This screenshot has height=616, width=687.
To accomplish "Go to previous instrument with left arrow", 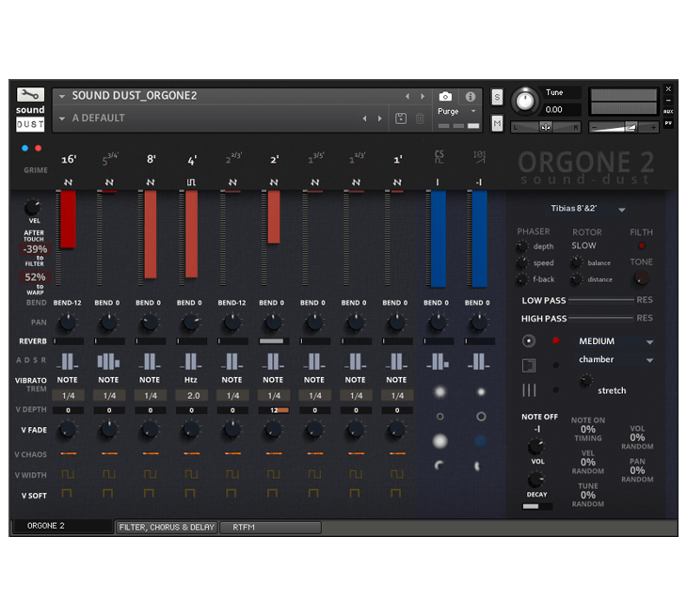I will pyautogui.click(x=407, y=96).
